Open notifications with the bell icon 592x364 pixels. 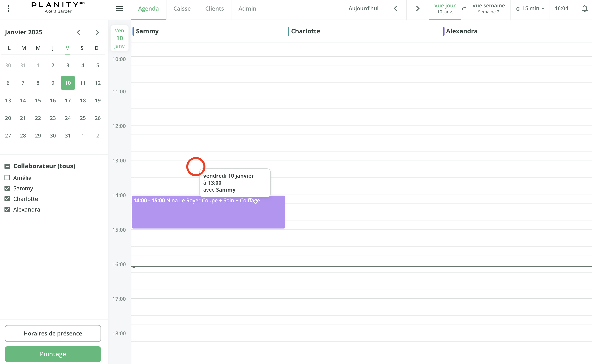pyautogui.click(x=585, y=8)
